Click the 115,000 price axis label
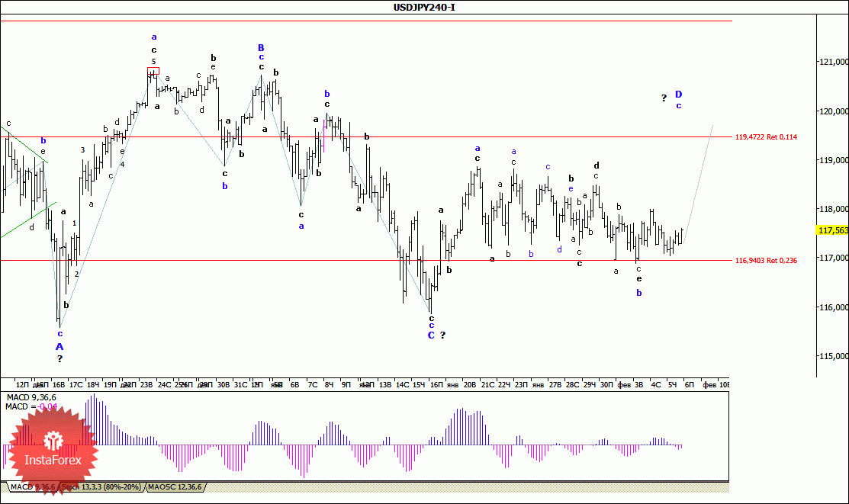This screenshot has width=849, height=504. tap(834, 355)
